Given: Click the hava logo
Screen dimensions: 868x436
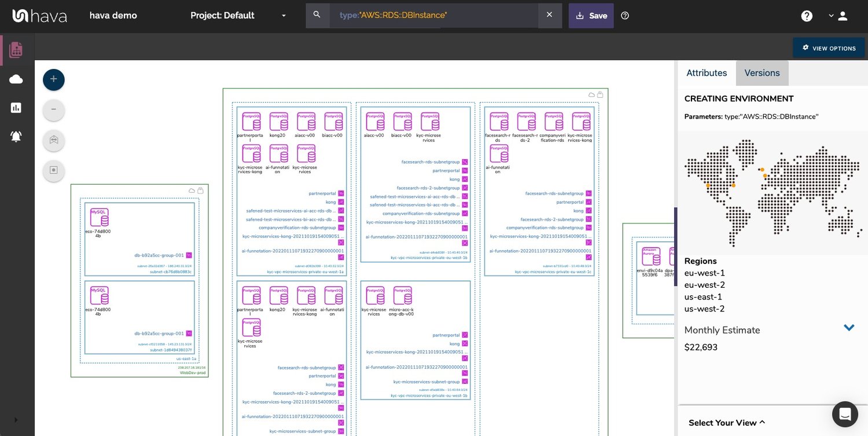Looking at the screenshot, I should click(x=39, y=16).
